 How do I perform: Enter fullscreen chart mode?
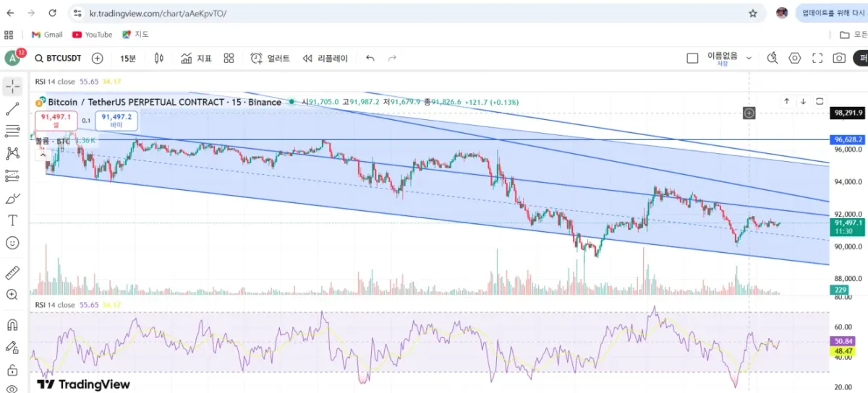click(x=817, y=59)
